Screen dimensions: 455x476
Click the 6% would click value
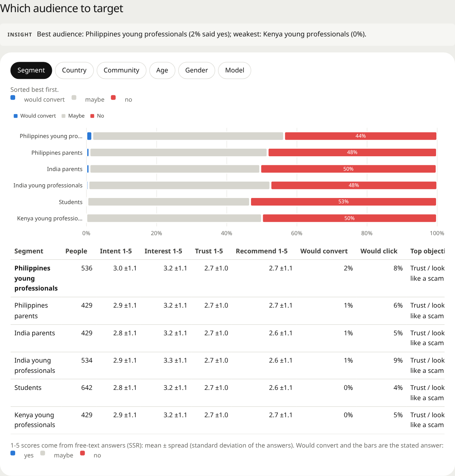pyautogui.click(x=398, y=305)
